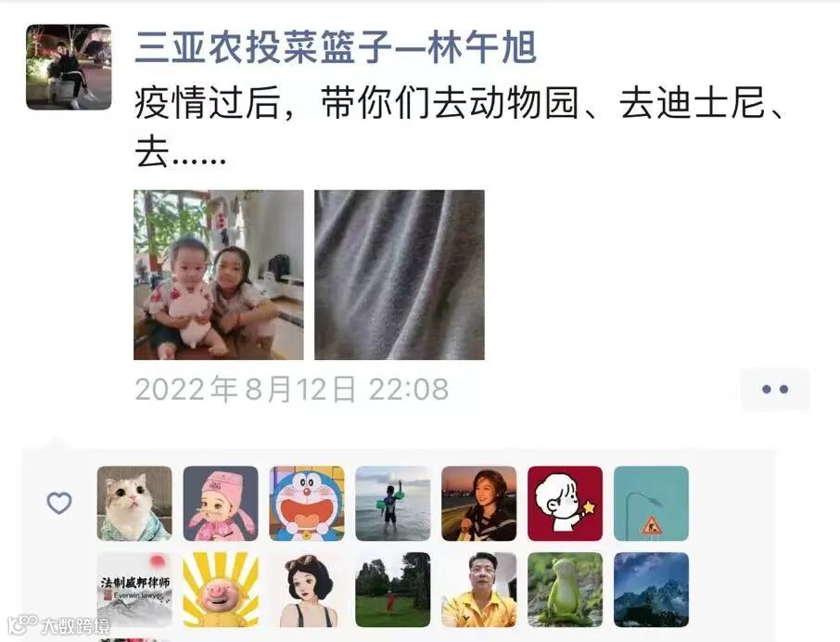Image resolution: width=840 pixels, height=642 pixels.
Task: Open the green lawn park avatar
Action: [x=393, y=589]
